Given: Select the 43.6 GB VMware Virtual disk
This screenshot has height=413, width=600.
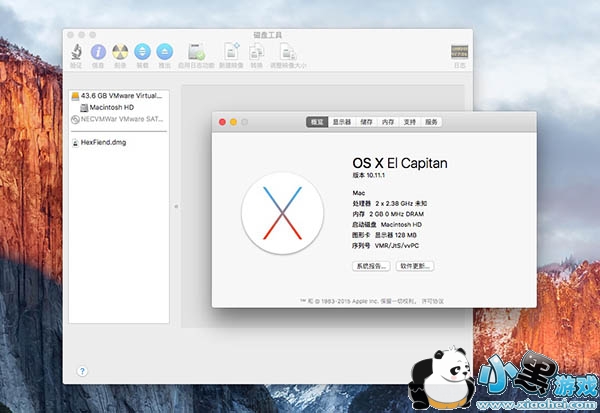Looking at the screenshot, I should (x=120, y=97).
